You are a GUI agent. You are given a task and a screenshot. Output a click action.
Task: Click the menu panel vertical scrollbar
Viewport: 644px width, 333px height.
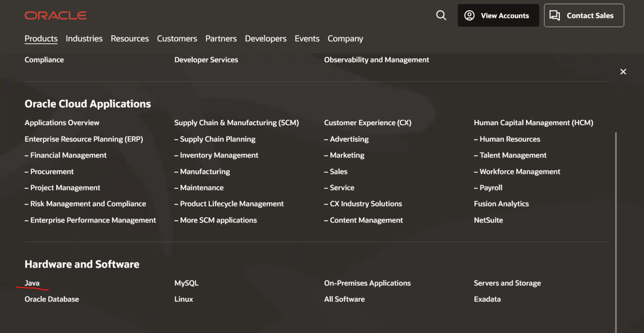[616, 224]
